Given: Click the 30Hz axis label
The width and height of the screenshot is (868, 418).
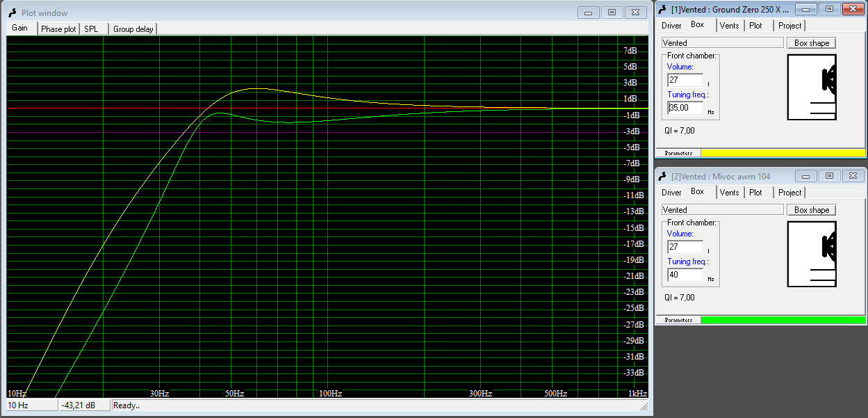Looking at the screenshot, I should coord(159,394).
